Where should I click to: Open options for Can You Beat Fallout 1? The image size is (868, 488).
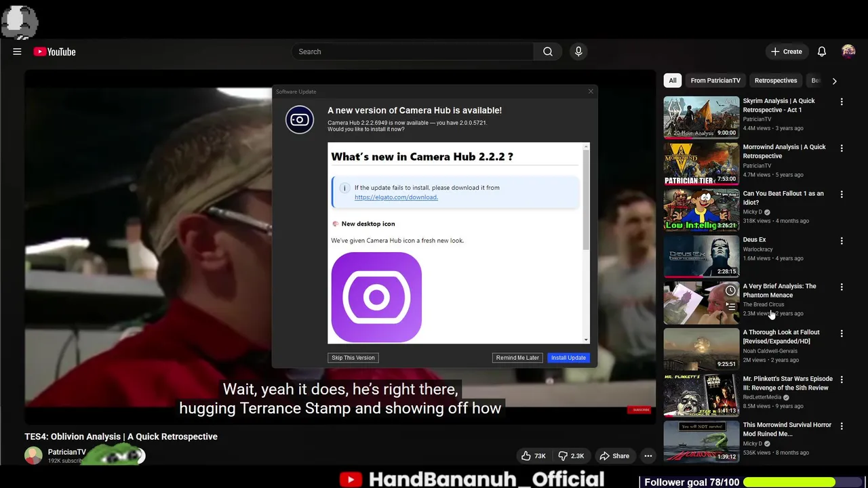tap(842, 195)
